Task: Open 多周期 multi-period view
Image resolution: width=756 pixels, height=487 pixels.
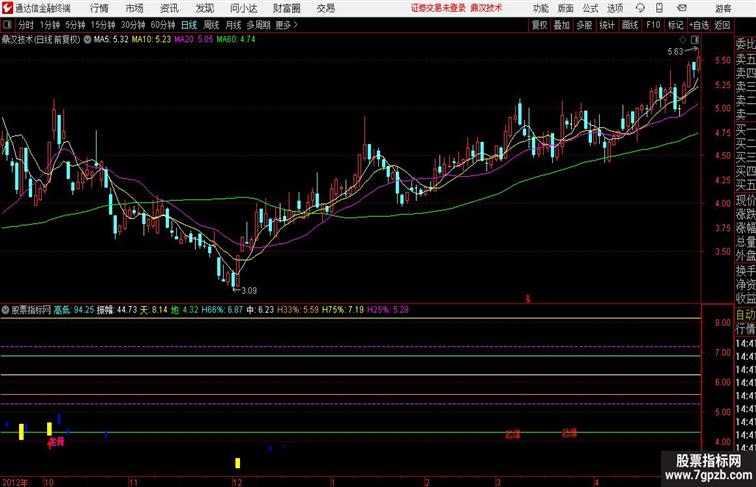Action: point(259,25)
